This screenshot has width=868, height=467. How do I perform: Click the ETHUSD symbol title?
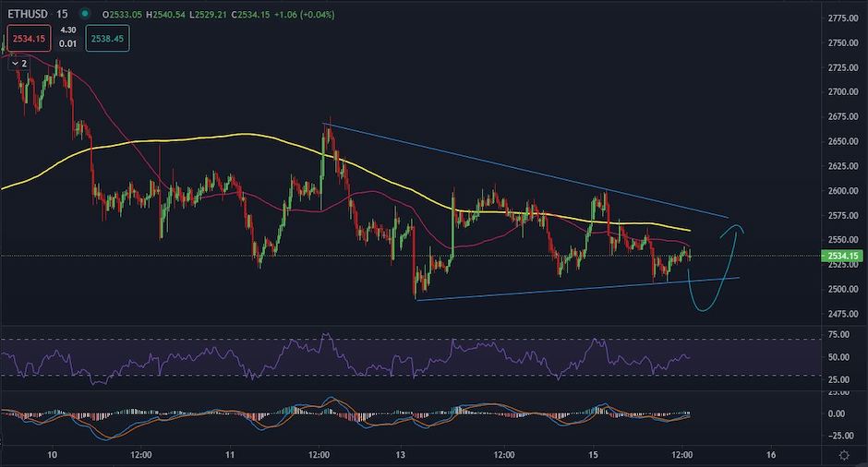coord(28,14)
